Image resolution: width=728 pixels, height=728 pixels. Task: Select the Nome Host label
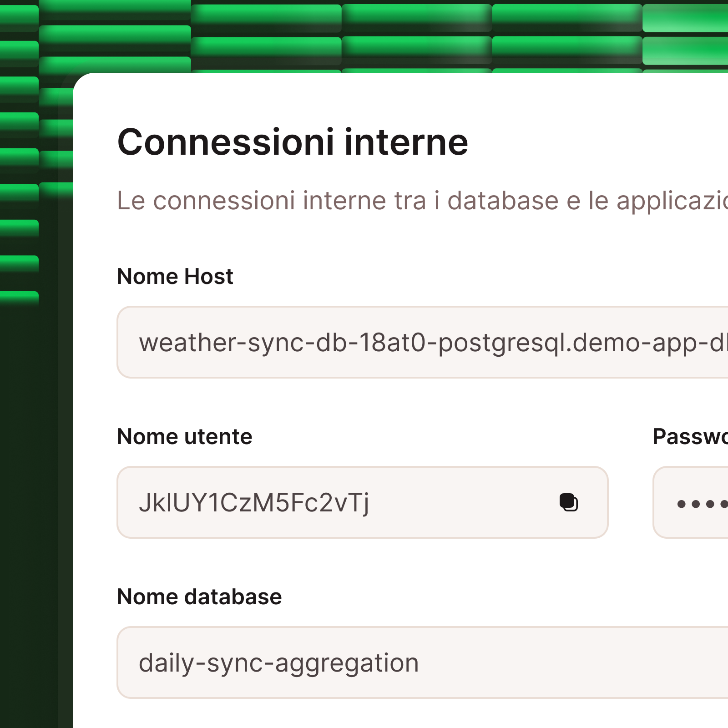click(175, 276)
